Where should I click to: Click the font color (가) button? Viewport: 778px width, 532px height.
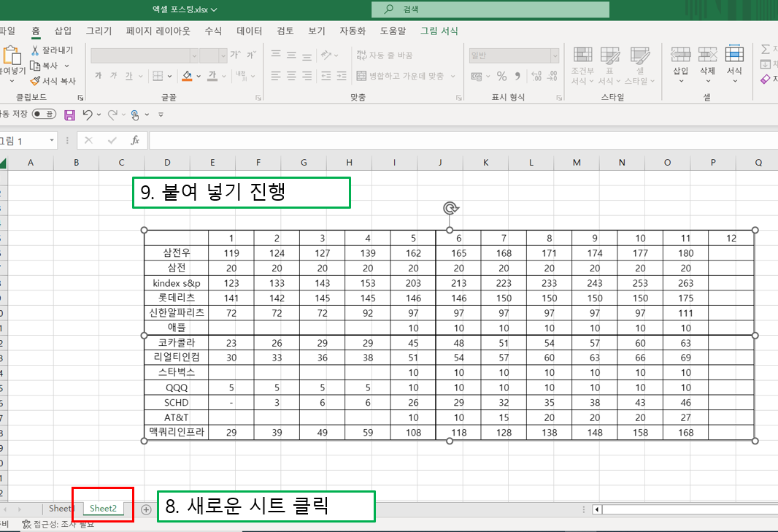(212, 76)
